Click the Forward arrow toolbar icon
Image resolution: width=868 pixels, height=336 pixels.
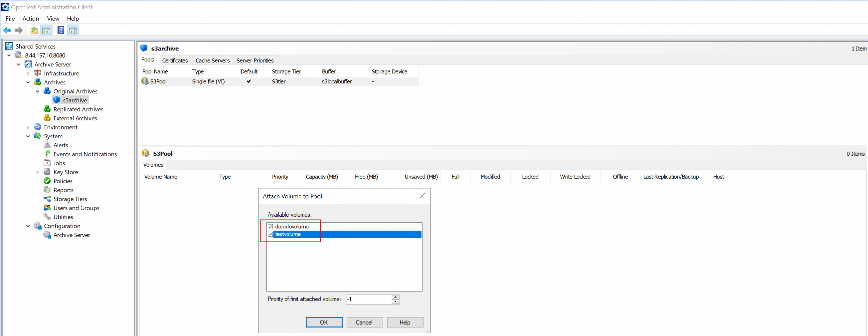click(19, 31)
